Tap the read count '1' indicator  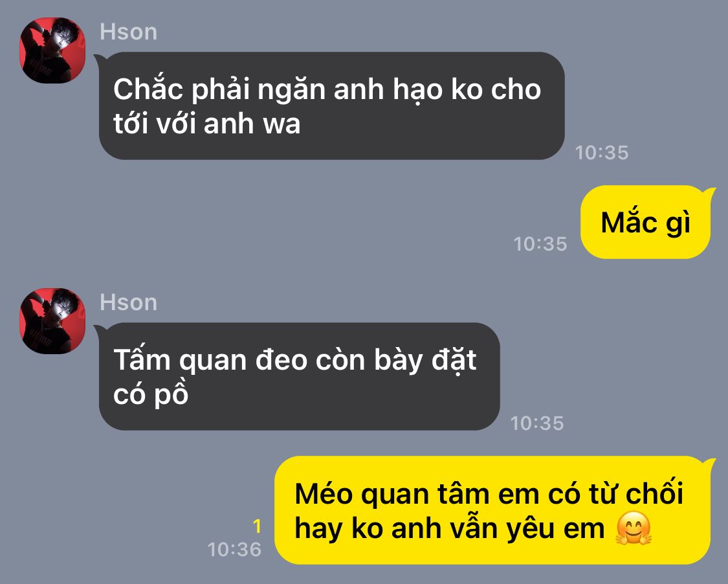coord(257,526)
